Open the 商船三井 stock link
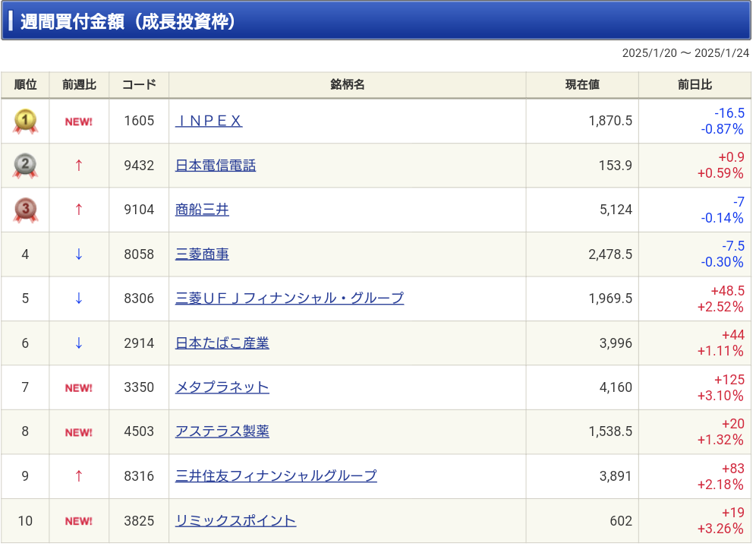Image resolution: width=756 pixels, height=556 pixels. coord(202,210)
